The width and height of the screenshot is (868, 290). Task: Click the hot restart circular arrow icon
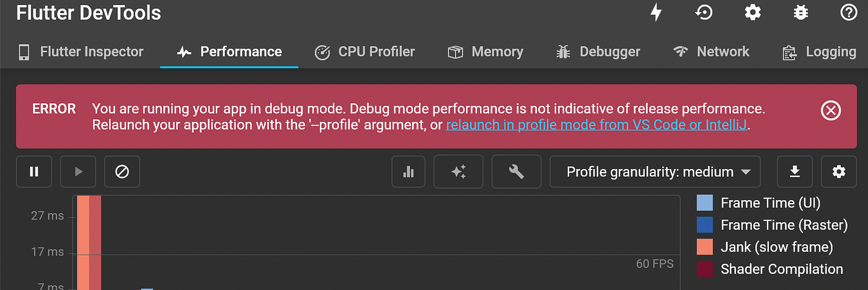(704, 12)
